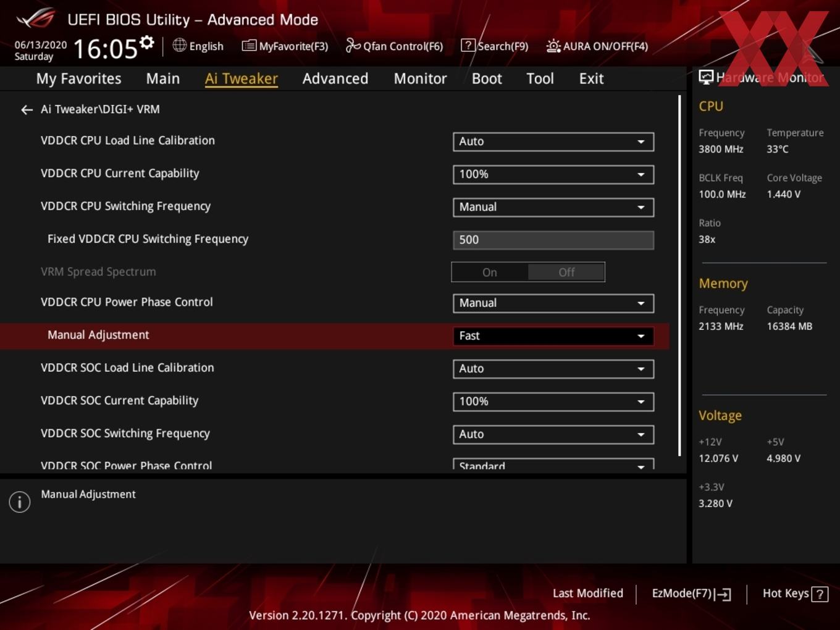Image resolution: width=840 pixels, height=630 pixels.
Task: Open the Exit tab
Action: tap(591, 78)
